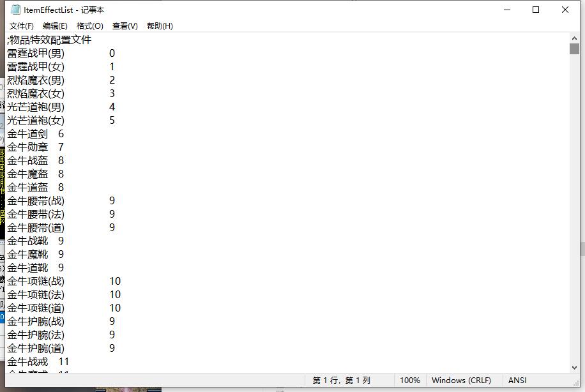The width and height of the screenshot is (585, 392).
Task: Click the 第 1 行, 第 1 列 status indicator
Action: (x=341, y=381)
